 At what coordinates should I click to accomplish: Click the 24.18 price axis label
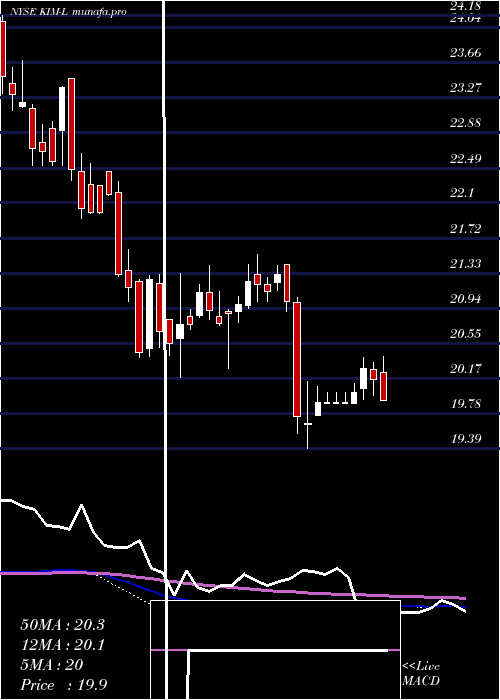pyautogui.click(x=466, y=6)
